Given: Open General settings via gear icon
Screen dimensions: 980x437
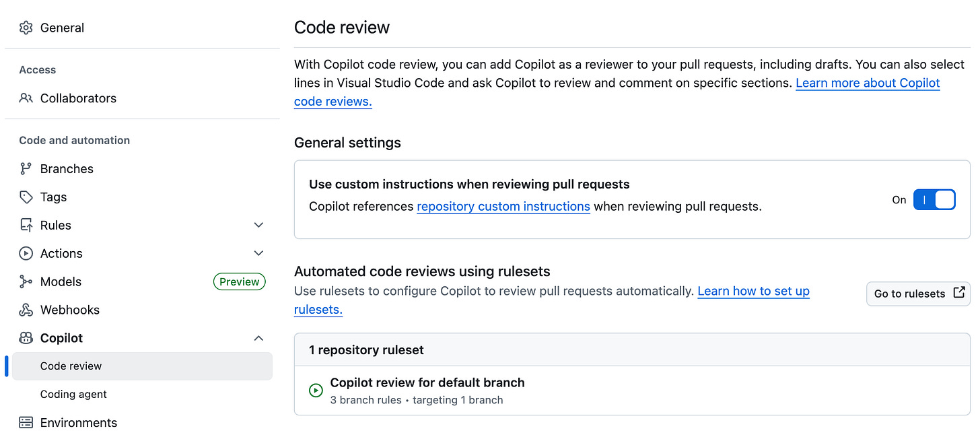Looking at the screenshot, I should pos(26,27).
